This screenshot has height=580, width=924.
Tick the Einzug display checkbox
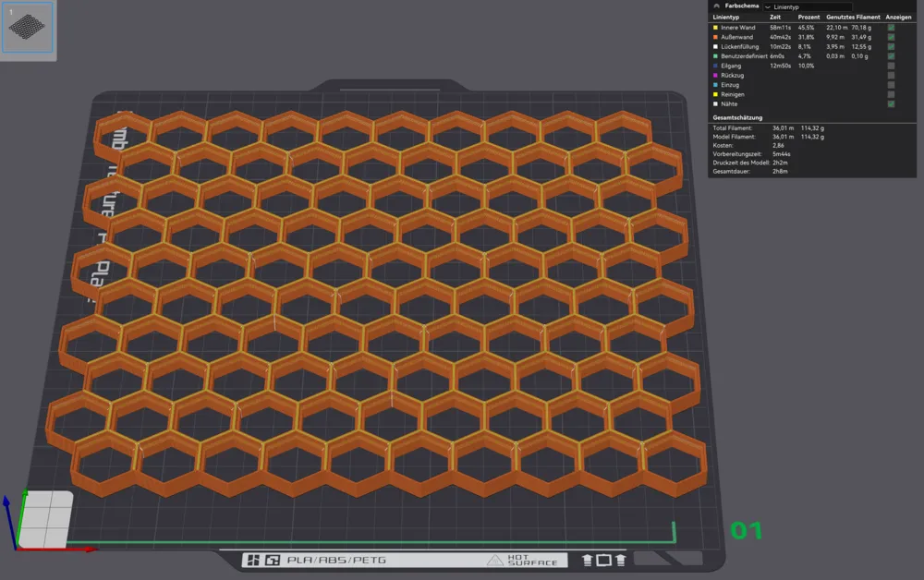891,85
